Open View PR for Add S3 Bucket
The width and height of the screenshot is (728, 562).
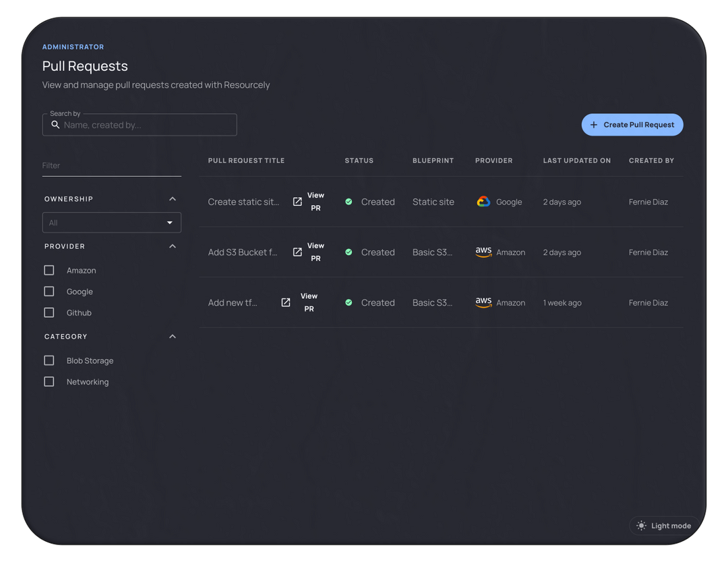tap(315, 252)
